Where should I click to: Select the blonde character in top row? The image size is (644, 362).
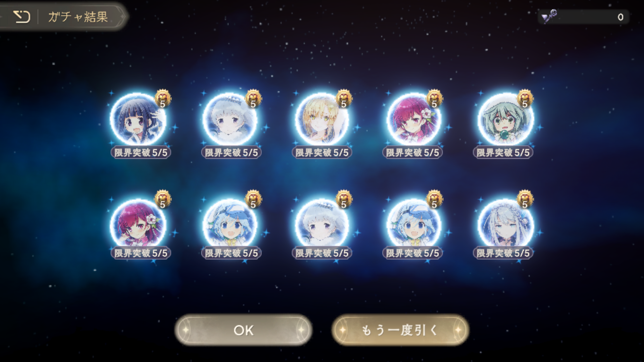(322, 120)
